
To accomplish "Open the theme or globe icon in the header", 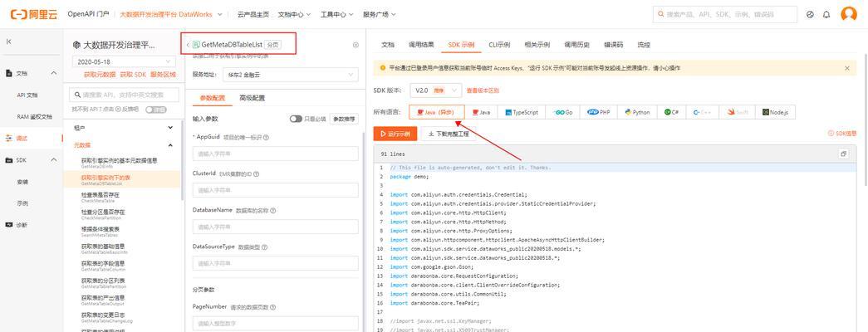I will (811, 14).
